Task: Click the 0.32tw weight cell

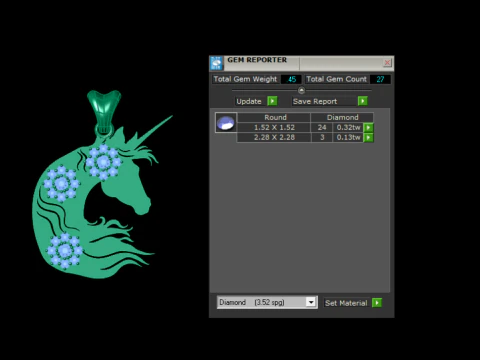Action: 348,127
